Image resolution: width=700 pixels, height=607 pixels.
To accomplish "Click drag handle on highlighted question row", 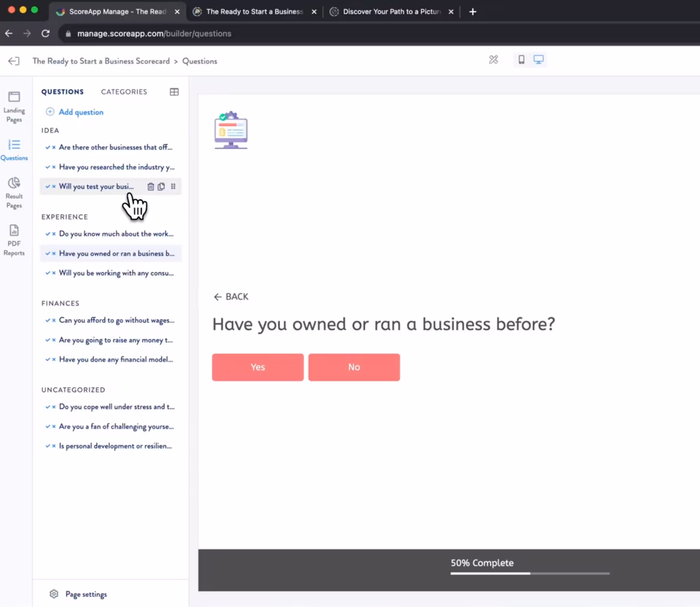I will pos(173,187).
